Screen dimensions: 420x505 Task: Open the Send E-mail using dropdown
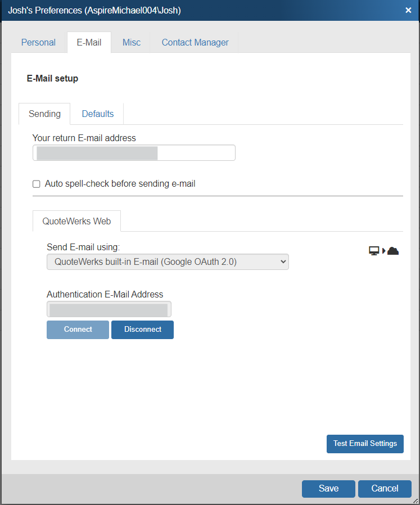click(168, 261)
